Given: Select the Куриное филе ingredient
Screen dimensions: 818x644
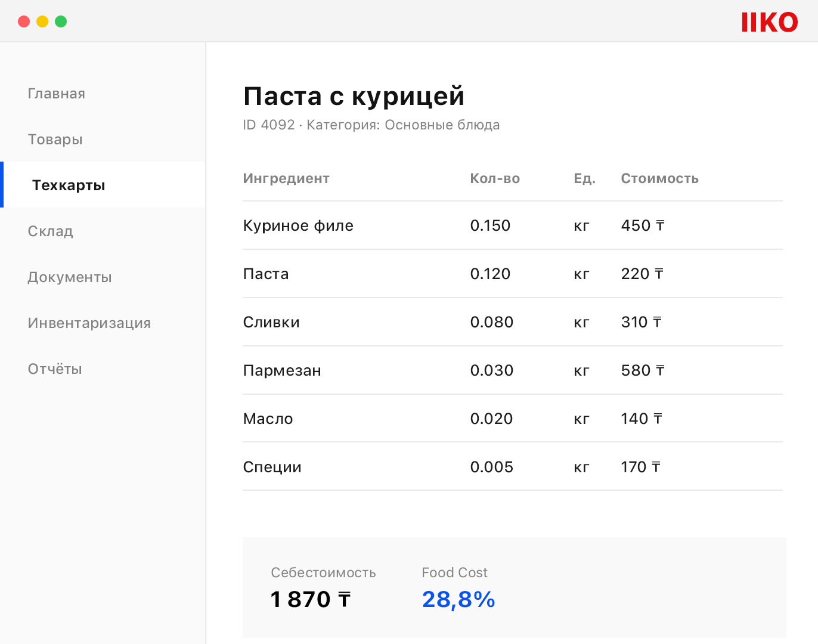Looking at the screenshot, I should pos(298,225).
